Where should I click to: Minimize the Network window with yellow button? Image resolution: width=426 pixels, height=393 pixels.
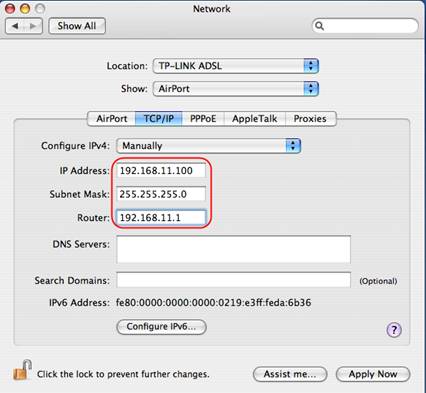(25, 8)
